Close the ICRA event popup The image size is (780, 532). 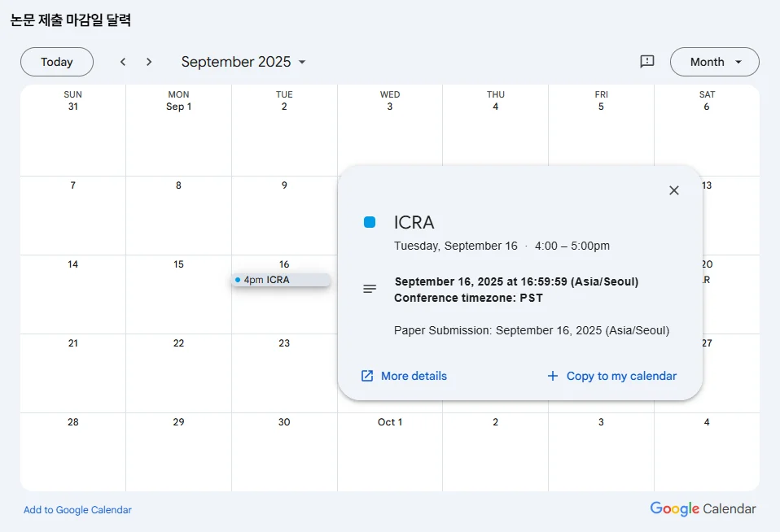pos(673,190)
